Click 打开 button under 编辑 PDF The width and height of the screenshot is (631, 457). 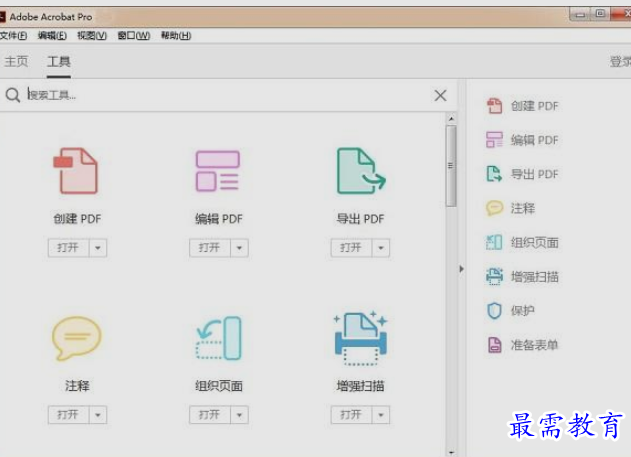pyautogui.click(x=210, y=248)
